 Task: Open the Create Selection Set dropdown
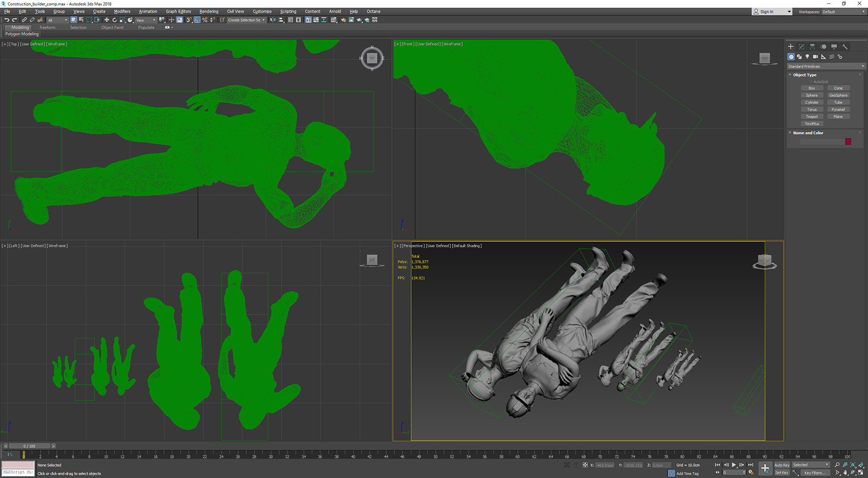tap(246, 20)
